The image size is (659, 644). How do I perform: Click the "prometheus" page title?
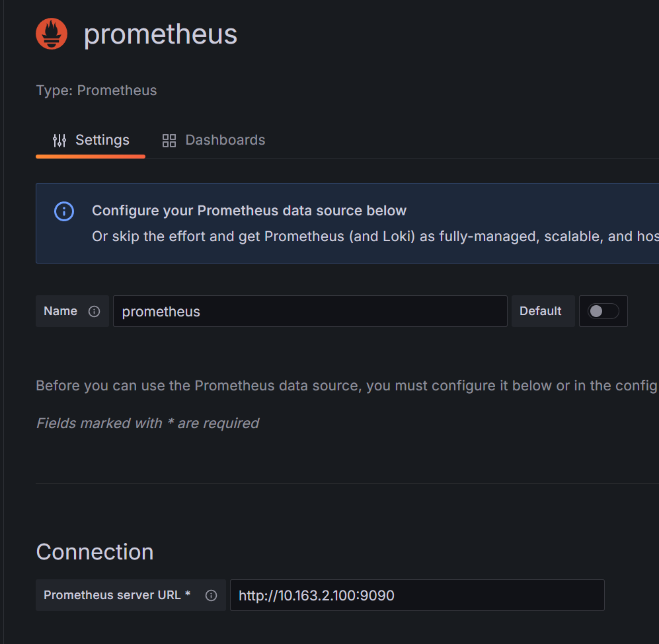click(160, 34)
